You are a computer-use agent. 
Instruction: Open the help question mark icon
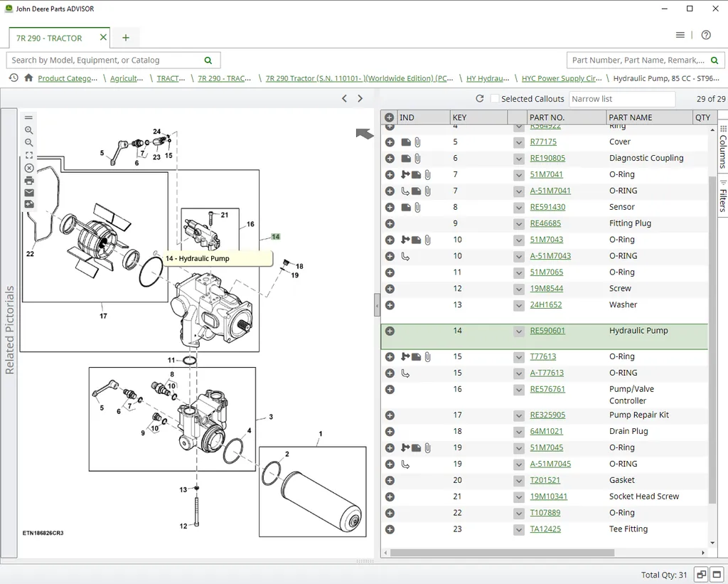tap(706, 35)
